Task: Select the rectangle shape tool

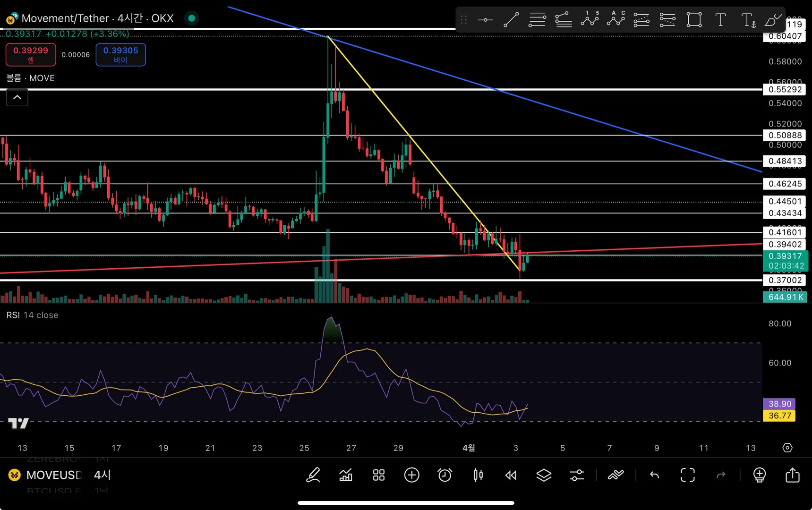Action: click(694, 20)
